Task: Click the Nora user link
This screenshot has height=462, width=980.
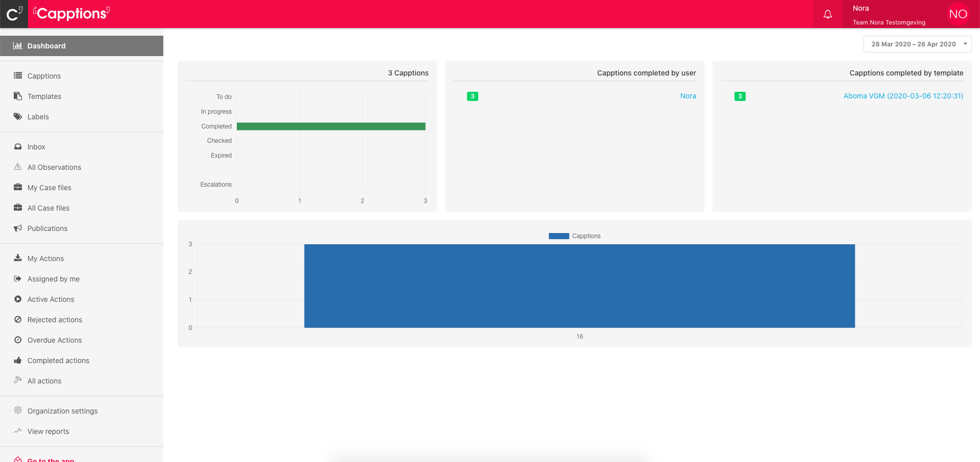Action: (x=688, y=96)
